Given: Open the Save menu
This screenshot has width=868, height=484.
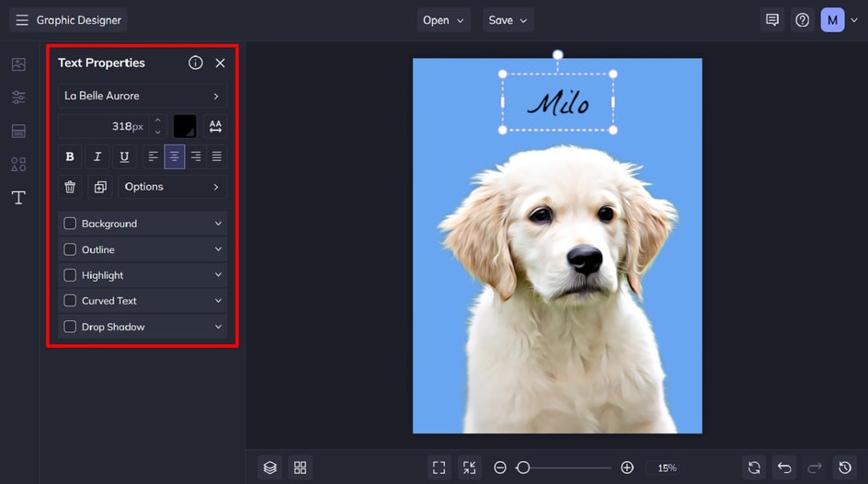Looking at the screenshot, I should click(508, 20).
